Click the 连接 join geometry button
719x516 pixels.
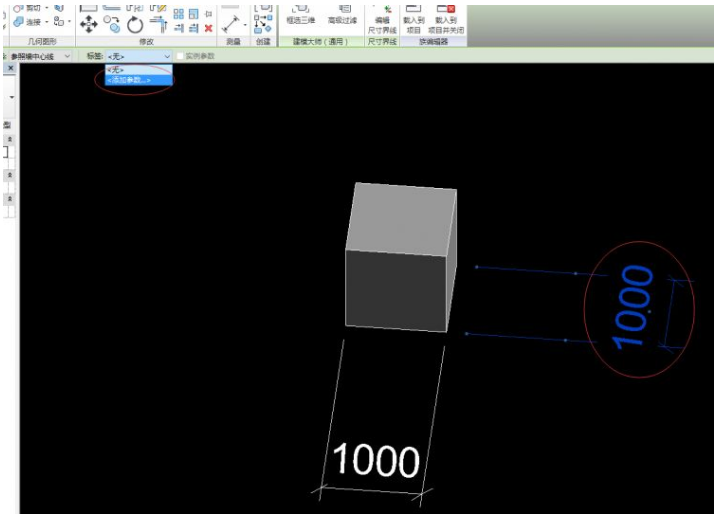27,22
